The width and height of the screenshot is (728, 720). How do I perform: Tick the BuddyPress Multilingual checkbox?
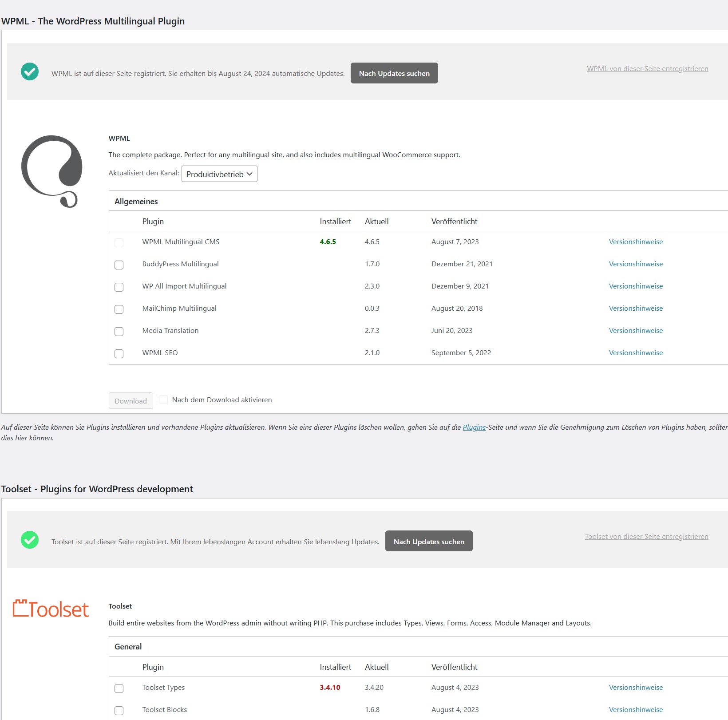point(119,265)
